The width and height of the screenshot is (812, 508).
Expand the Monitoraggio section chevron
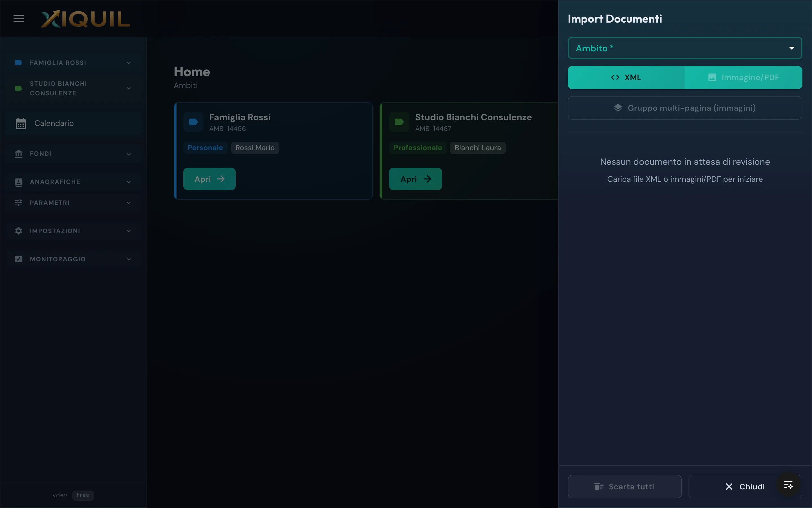tap(129, 259)
